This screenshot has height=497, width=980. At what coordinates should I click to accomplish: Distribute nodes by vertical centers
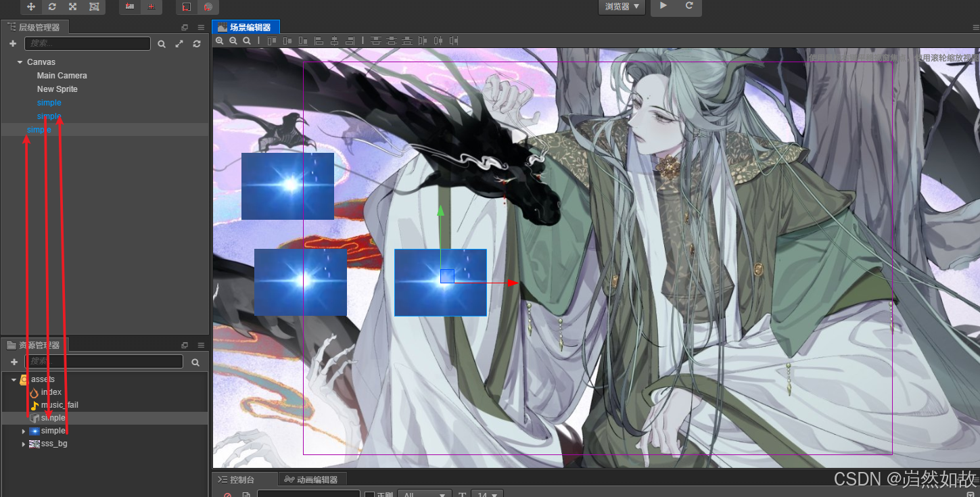(392, 41)
